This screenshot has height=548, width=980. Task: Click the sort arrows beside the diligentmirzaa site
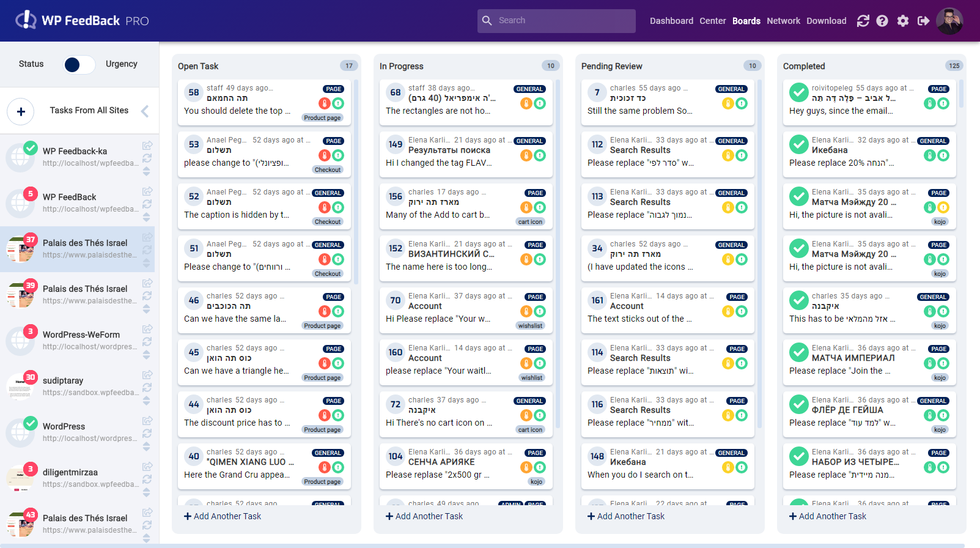(x=147, y=492)
